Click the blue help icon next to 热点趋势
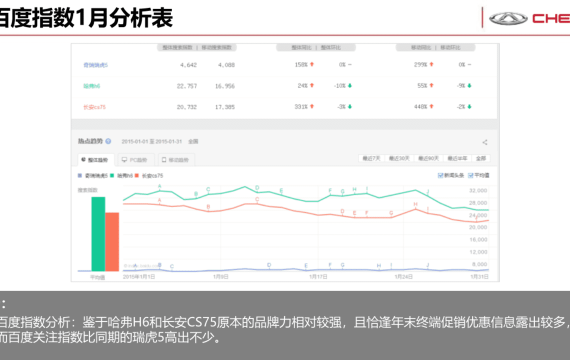Image resolution: width=570 pixels, height=360 pixels. pos(108,141)
